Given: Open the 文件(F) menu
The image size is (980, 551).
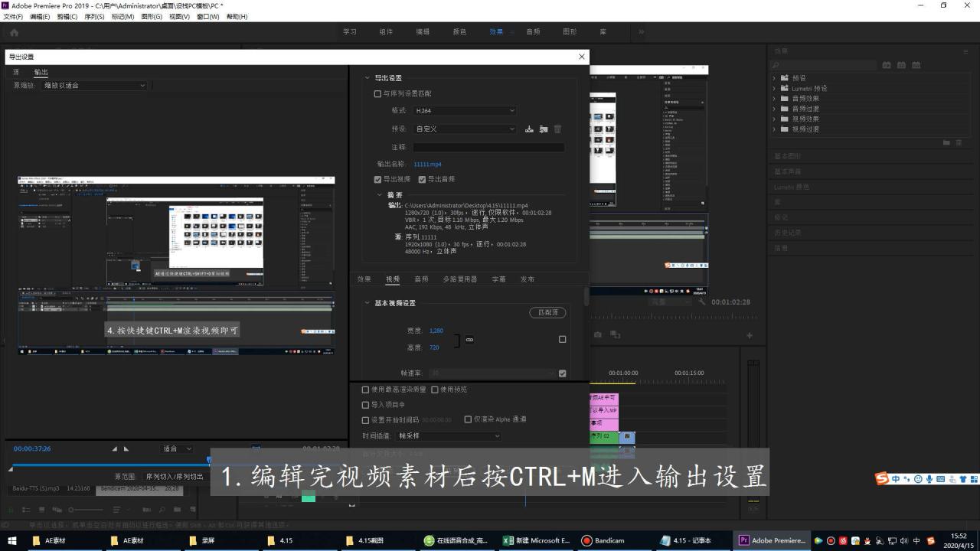Looking at the screenshot, I should [13, 16].
